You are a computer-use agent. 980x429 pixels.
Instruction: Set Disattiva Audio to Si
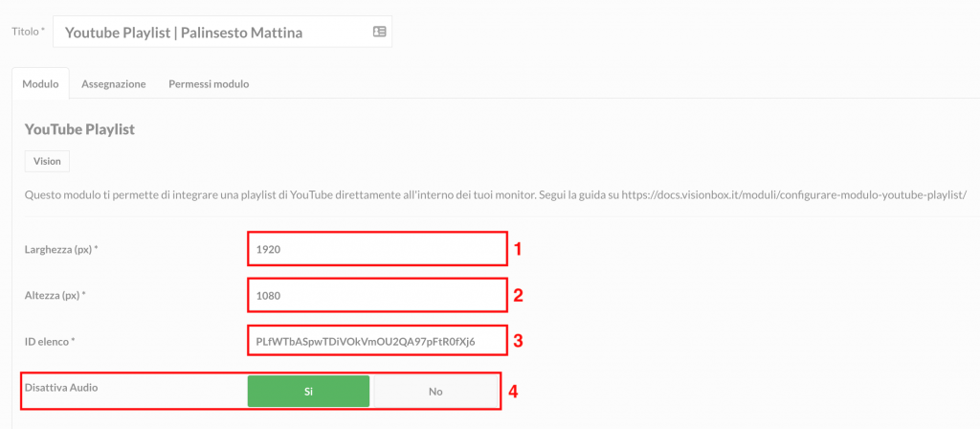click(308, 392)
